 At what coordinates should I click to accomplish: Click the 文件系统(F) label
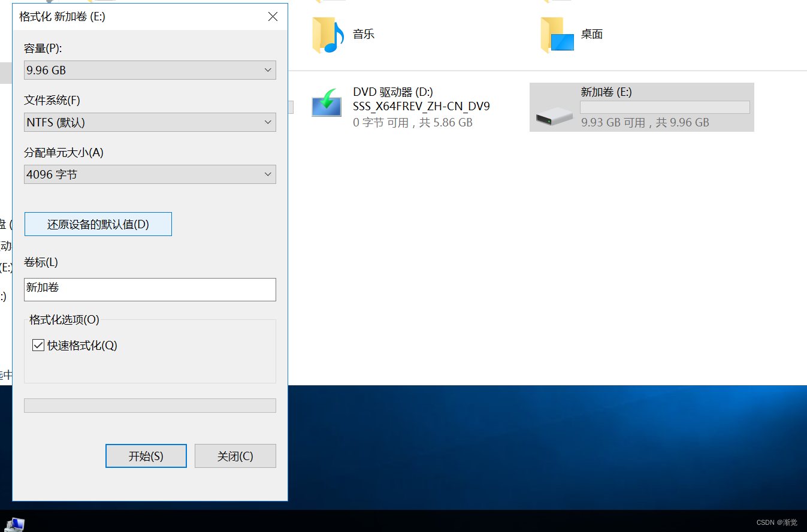[52, 100]
